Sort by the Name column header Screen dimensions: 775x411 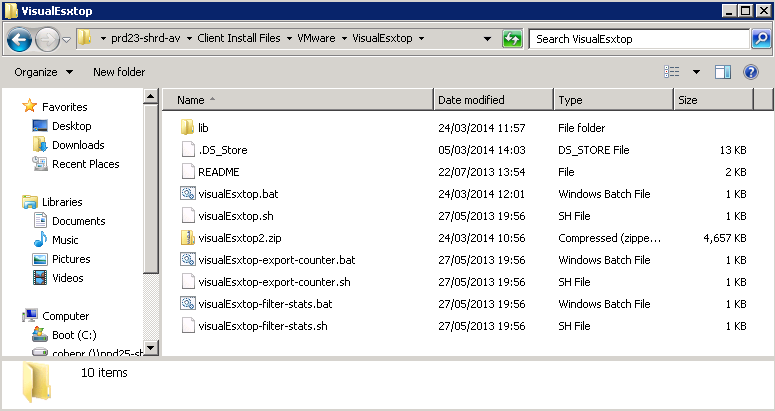pyautogui.click(x=298, y=100)
